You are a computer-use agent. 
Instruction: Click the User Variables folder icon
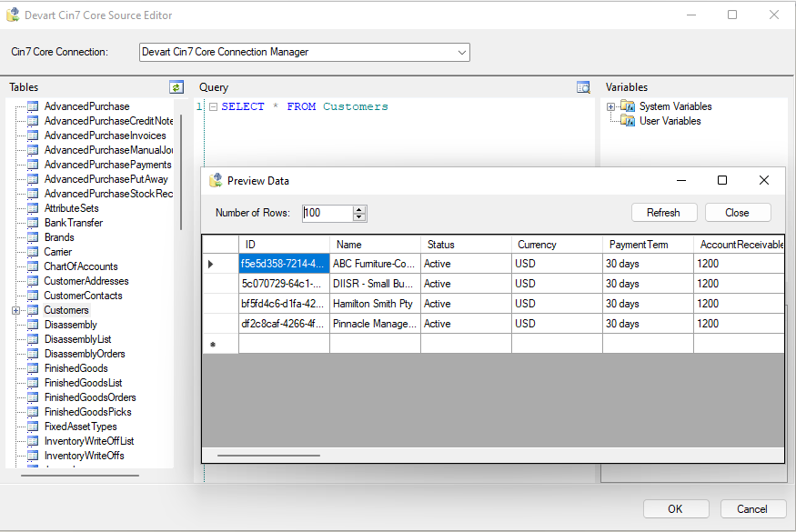click(629, 121)
